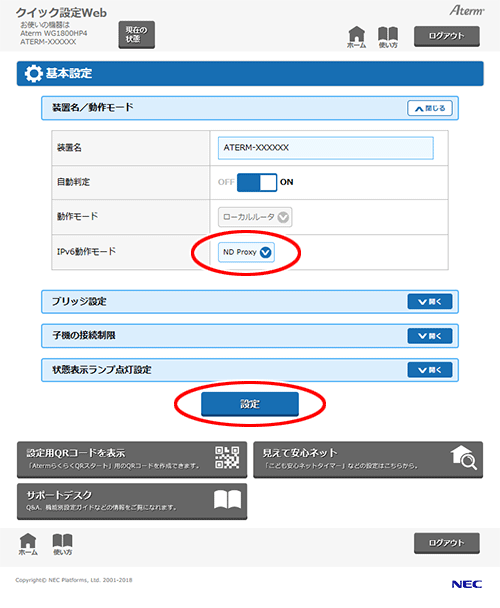Click the Aterm logo
The image size is (500, 608).
467,10
